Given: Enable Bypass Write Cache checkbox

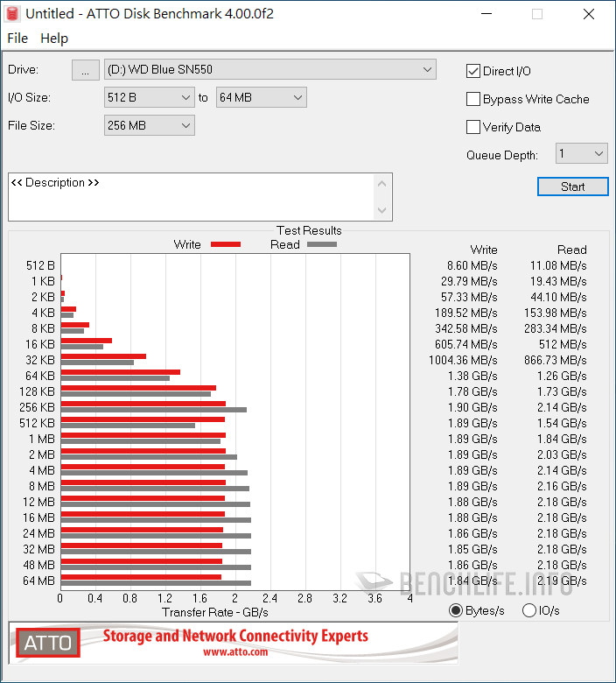Looking at the screenshot, I should click(472, 99).
